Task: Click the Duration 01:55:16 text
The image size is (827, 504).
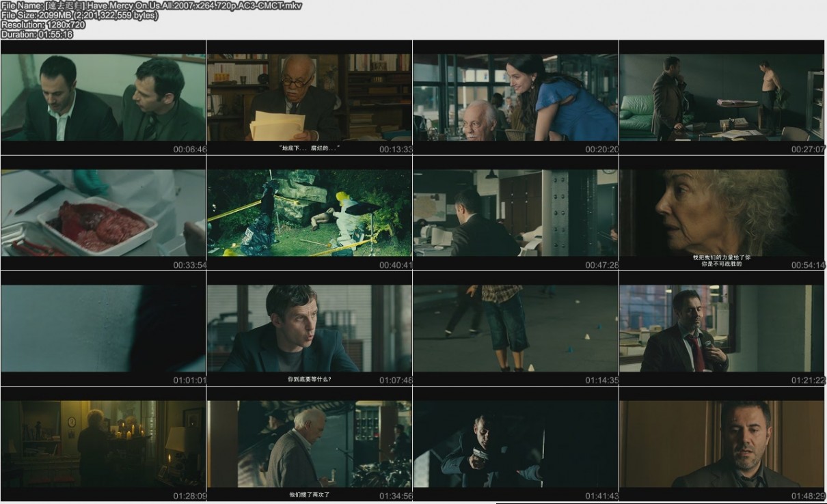Action: click(37, 34)
